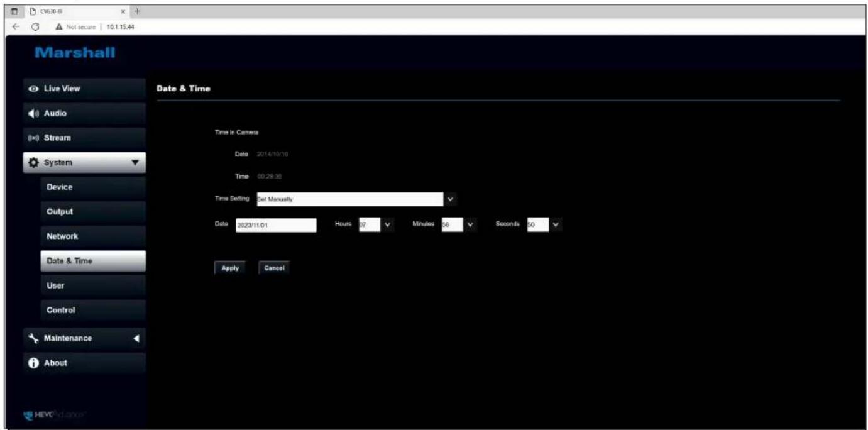
Task: Select the Date & Time submenu item
Action: (x=93, y=261)
